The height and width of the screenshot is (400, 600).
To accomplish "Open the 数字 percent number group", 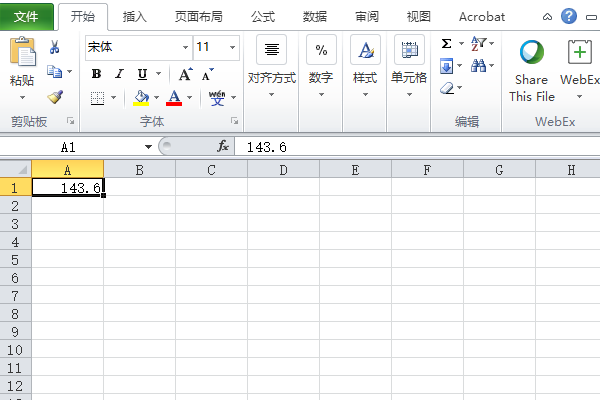I will pyautogui.click(x=321, y=66).
